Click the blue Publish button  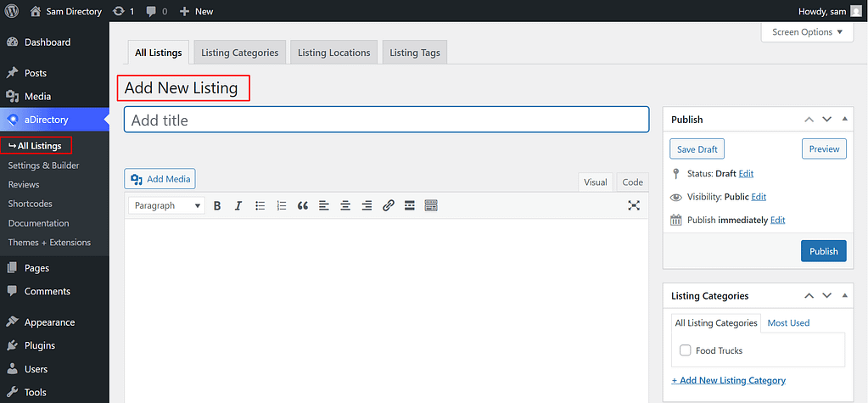(x=824, y=251)
